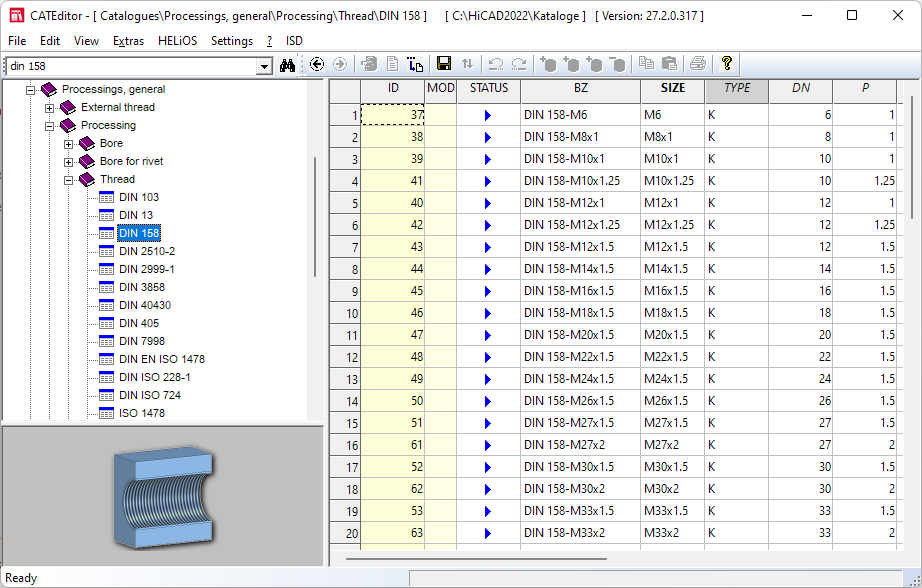Image resolution: width=922 pixels, height=588 pixels.
Task: Click the status arrow for DIN 158-M16x1.5
Action: coord(487,291)
